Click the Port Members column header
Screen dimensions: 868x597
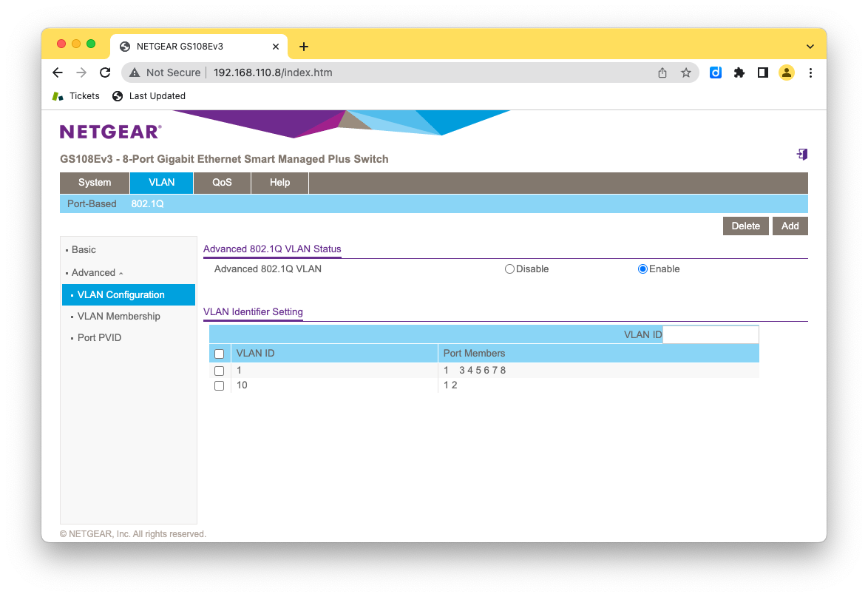pos(474,354)
